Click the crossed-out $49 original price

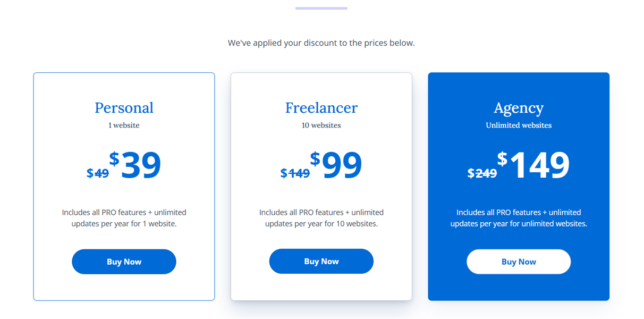[98, 173]
